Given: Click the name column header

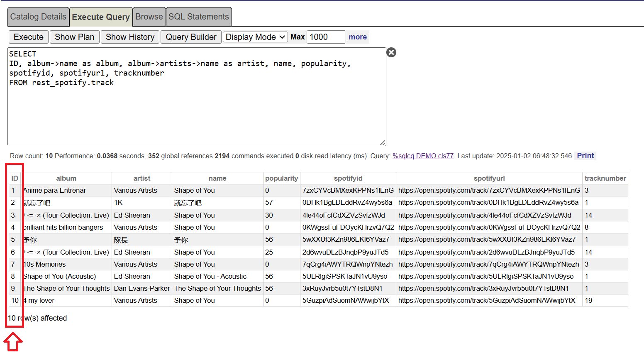Looking at the screenshot, I should coord(217,178).
